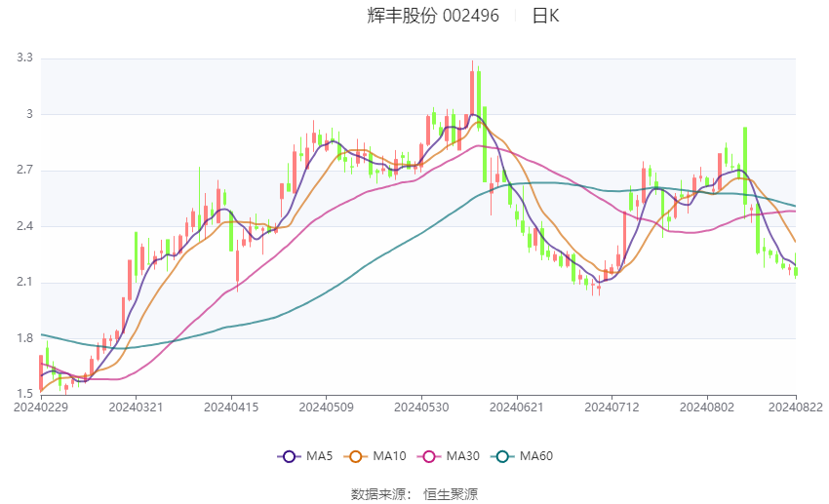
Task: Click the x-axis date label 20240321
Action: (136, 407)
